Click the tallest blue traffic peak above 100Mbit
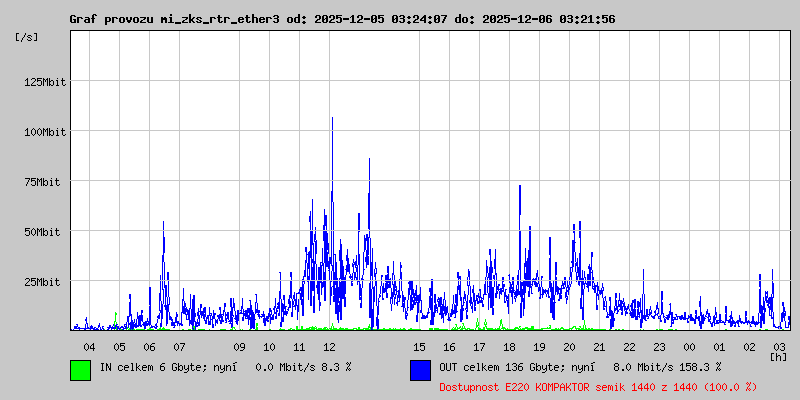 [x=332, y=120]
